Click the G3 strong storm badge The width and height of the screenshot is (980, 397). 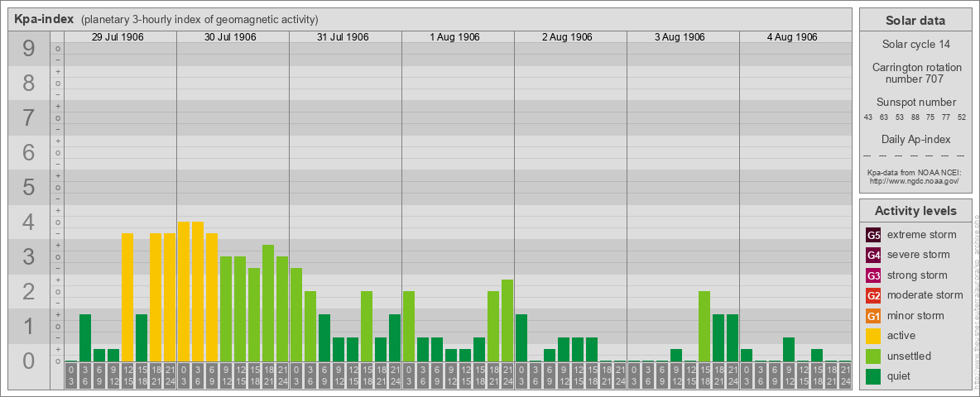click(873, 275)
